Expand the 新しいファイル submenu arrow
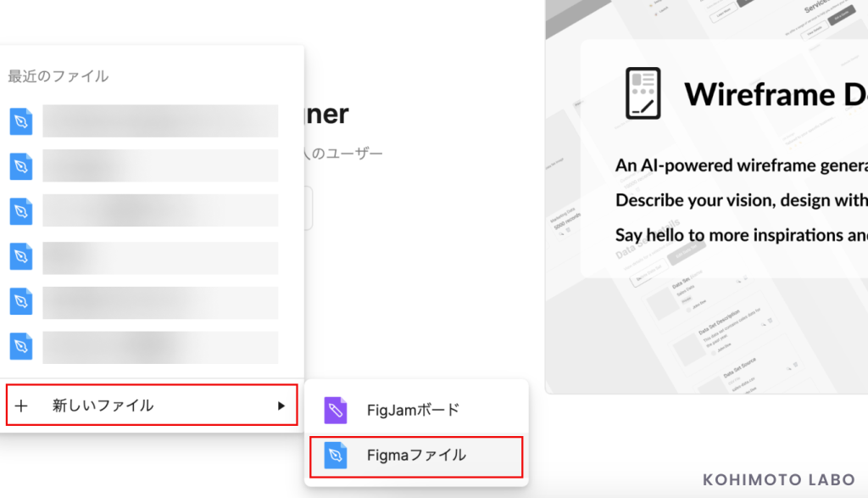Viewport: 868px width, 498px height. point(281,406)
